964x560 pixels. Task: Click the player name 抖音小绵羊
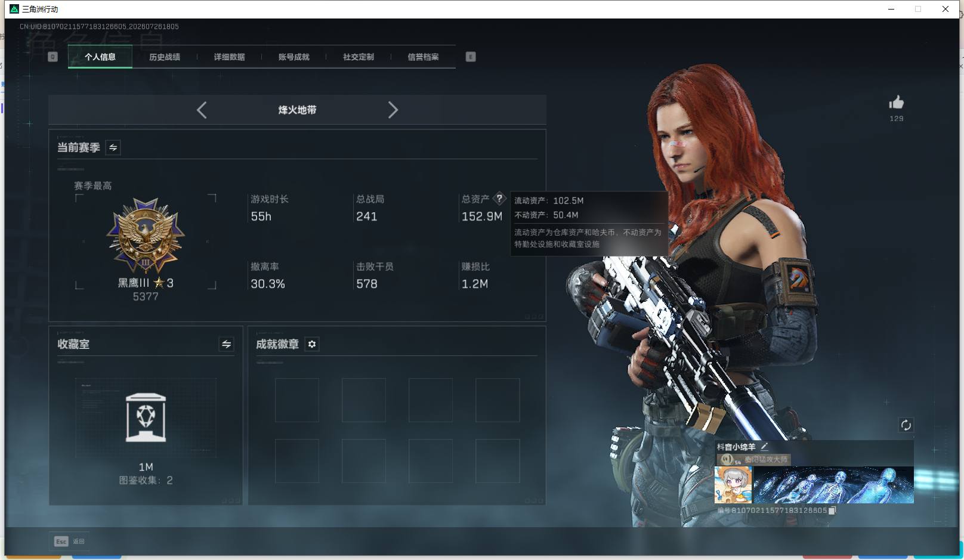click(x=736, y=447)
